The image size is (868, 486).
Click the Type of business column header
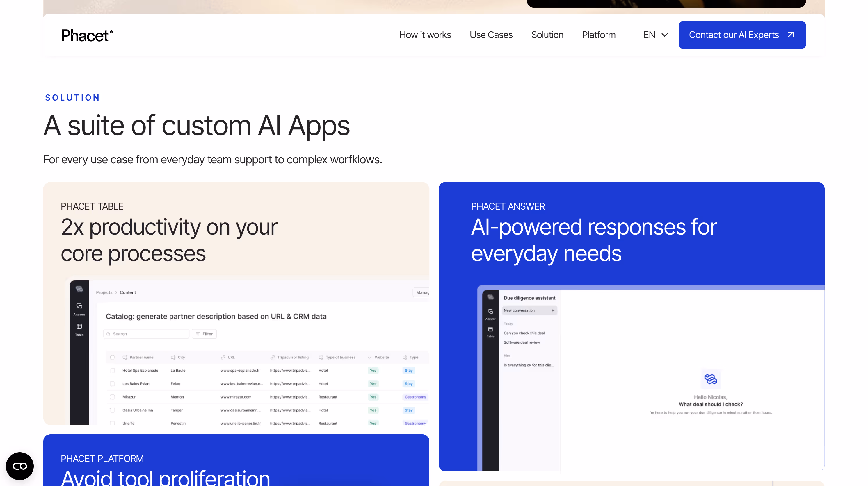337,357
